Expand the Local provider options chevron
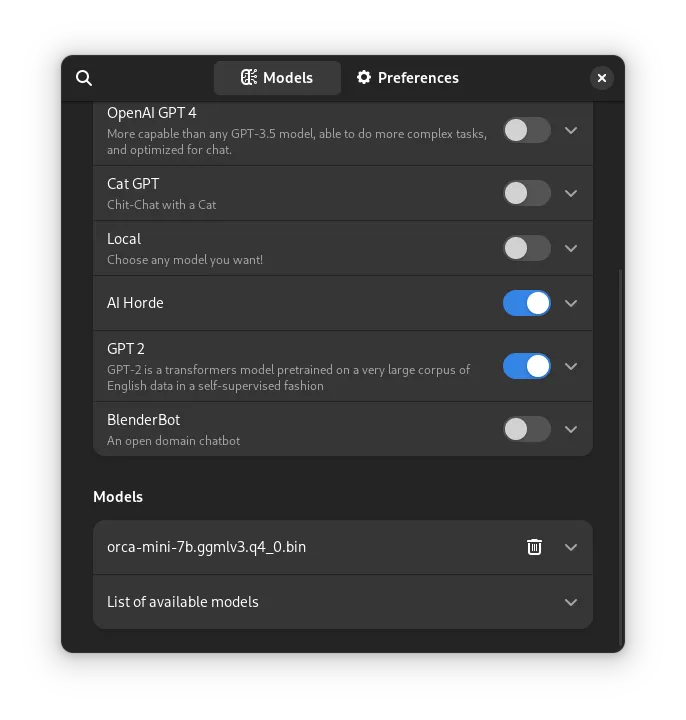The width and height of the screenshot is (686, 720). [571, 248]
